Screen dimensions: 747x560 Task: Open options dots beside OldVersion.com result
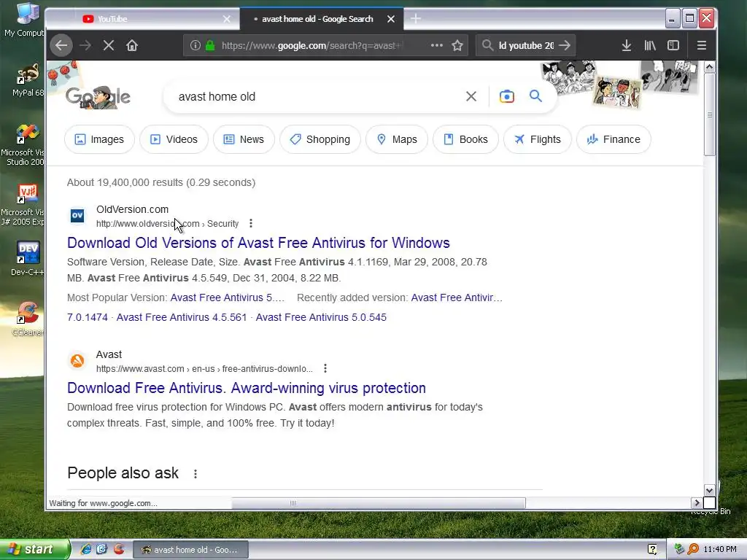pos(251,223)
